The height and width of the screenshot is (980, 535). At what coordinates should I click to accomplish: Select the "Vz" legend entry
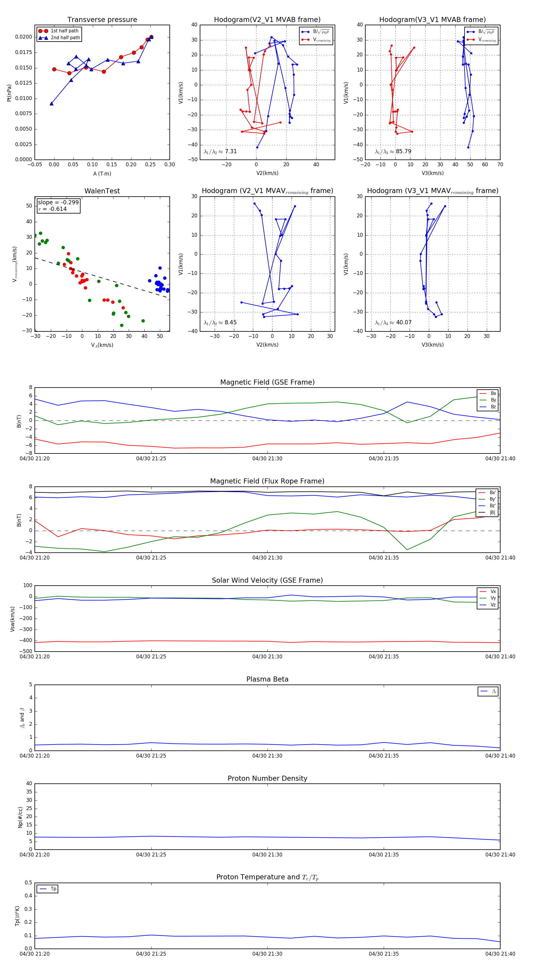click(x=488, y=605)
